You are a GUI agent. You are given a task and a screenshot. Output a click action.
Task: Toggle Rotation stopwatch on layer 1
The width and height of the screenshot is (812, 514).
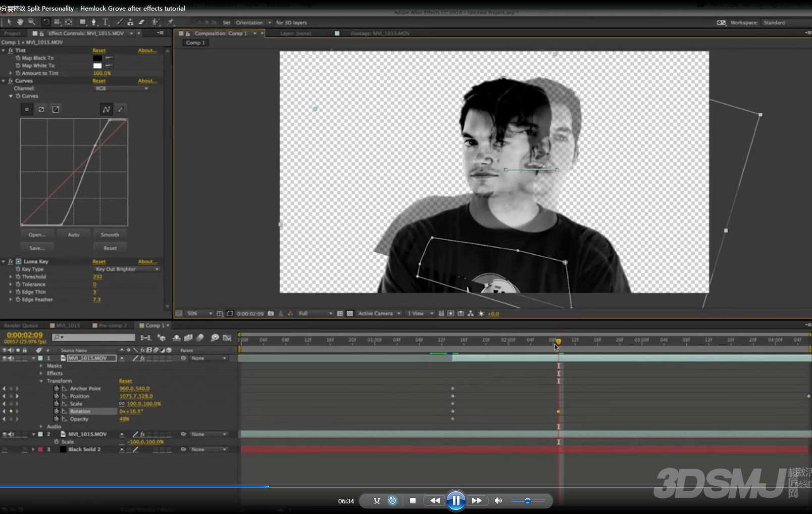point(57,411)
